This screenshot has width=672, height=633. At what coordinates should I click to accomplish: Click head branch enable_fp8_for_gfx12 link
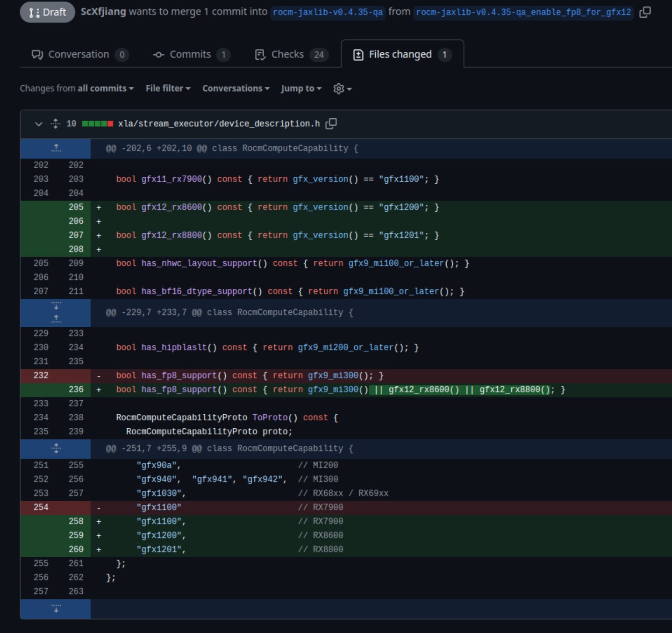pos(523,12)
